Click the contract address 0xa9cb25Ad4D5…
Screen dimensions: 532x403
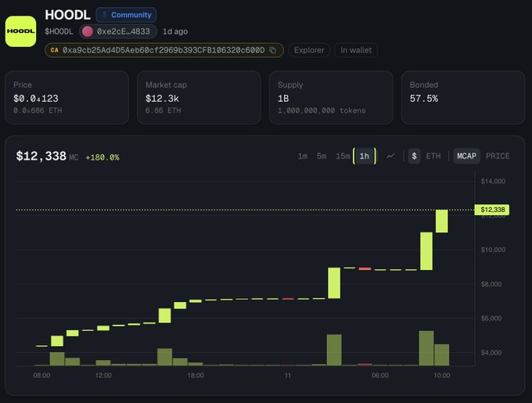coord(164,50)
